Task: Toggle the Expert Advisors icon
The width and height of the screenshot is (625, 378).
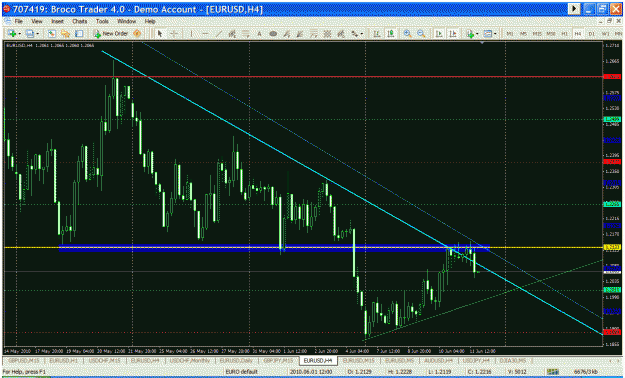Action: [x=137, y=34]
